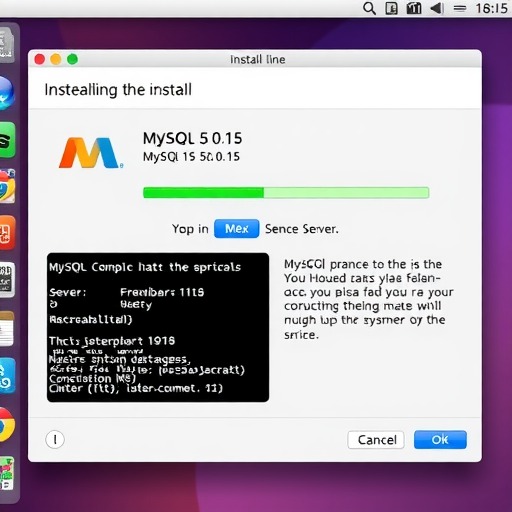Launch Chrome from bottom of dock
The image size is (512, 512).
click(7, 425)
